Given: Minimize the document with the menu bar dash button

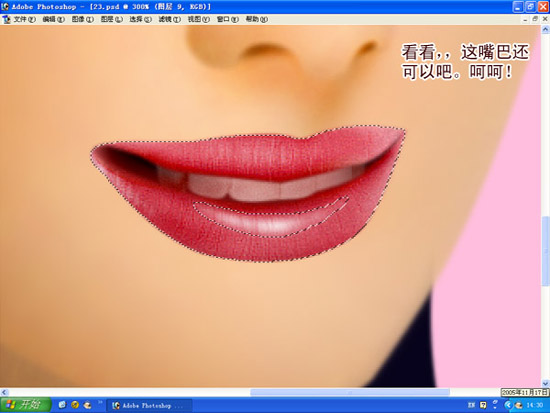Looking at the screenshot, I should click(x=525, y=19).
